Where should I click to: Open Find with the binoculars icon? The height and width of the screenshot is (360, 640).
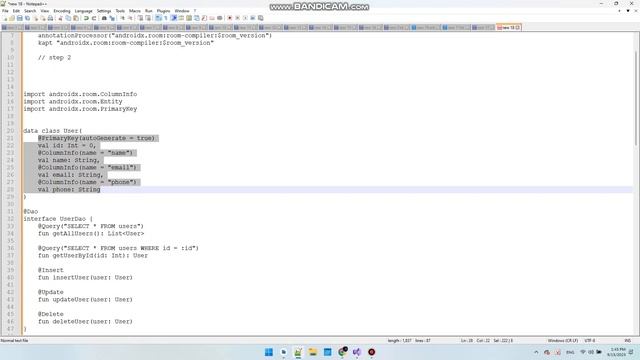[x=104, y=18]
